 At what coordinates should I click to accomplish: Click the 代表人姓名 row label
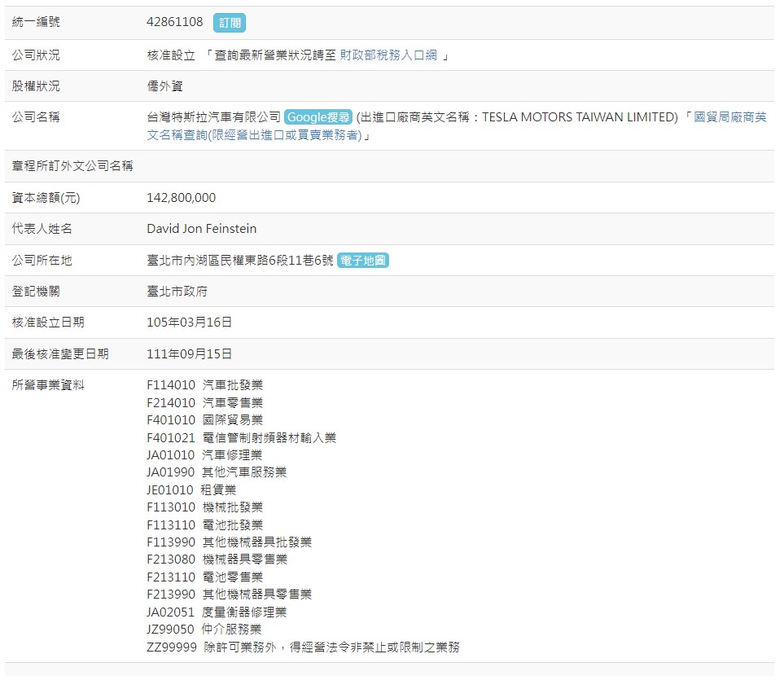pos(42,229)
